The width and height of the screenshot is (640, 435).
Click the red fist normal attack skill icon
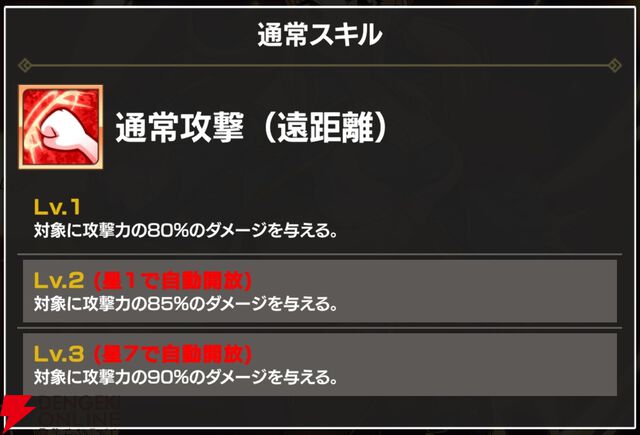coord(59,126)
